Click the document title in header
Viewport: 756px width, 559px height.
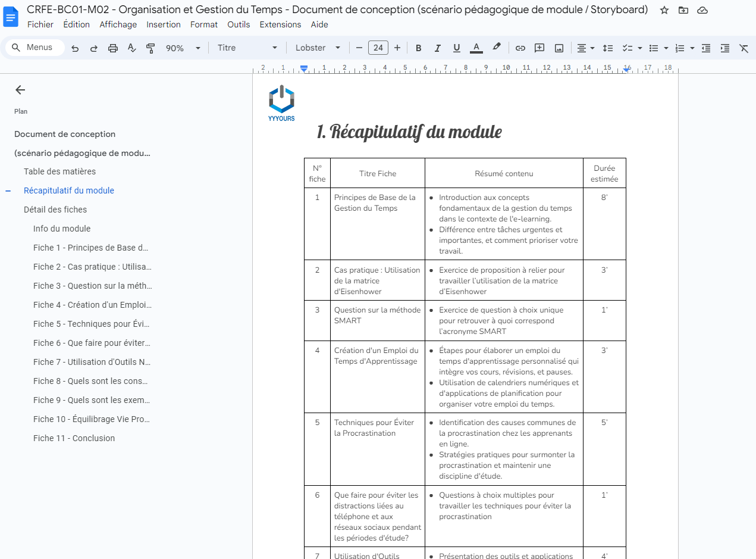337,10
